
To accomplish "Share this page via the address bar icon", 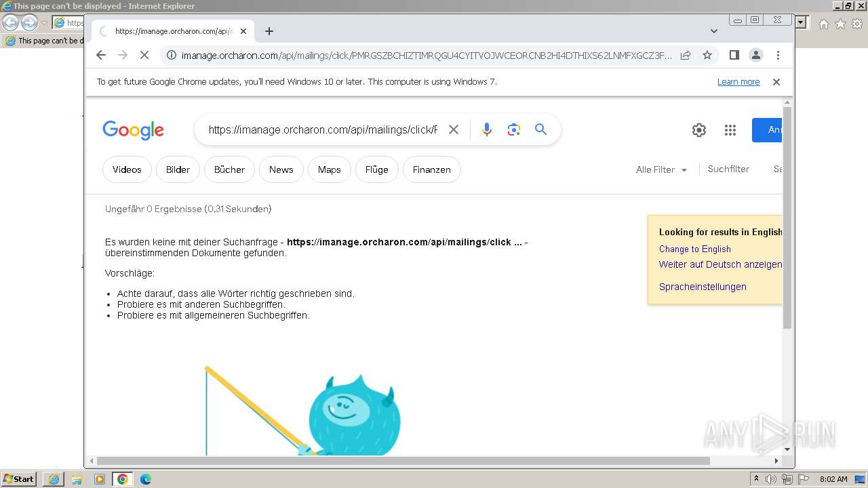I will click(686, 56).
